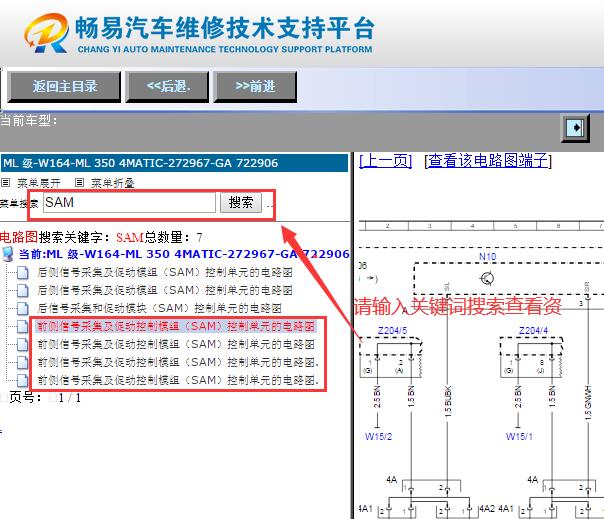Click the 搜索 search button
This screenshot has height=519, width=604.
241,202
